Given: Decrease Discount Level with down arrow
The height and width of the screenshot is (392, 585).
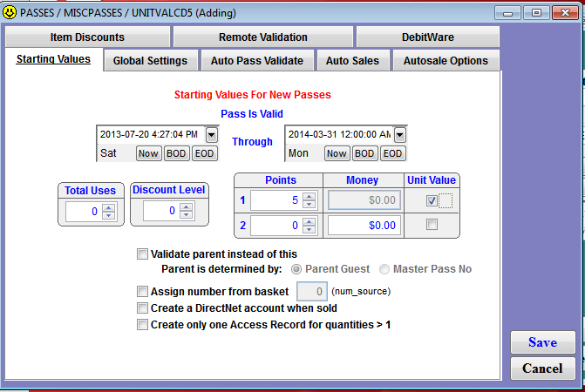Looking at the screenshot, I should point(187,215).
